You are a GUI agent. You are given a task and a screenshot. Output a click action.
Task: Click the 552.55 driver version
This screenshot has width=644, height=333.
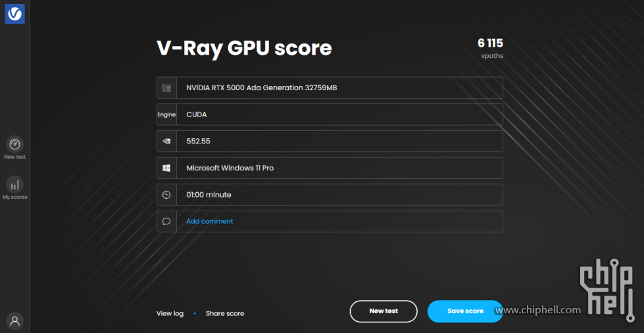tap(199, 141)
